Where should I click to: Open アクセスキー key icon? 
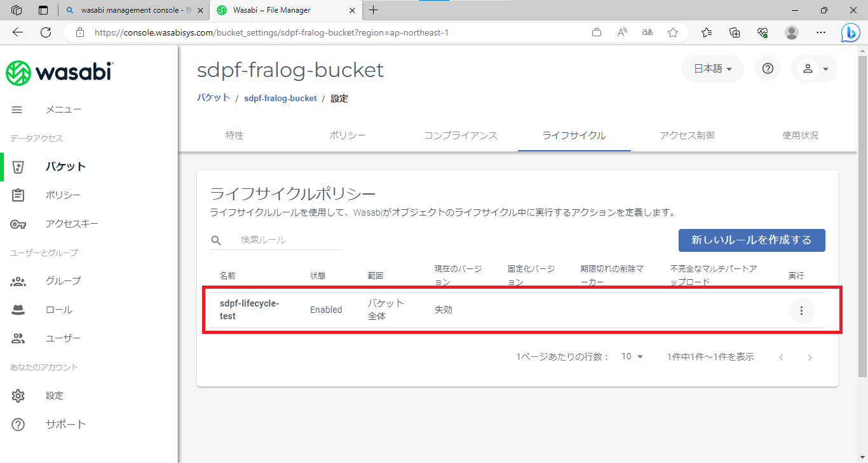pos(18,224)
